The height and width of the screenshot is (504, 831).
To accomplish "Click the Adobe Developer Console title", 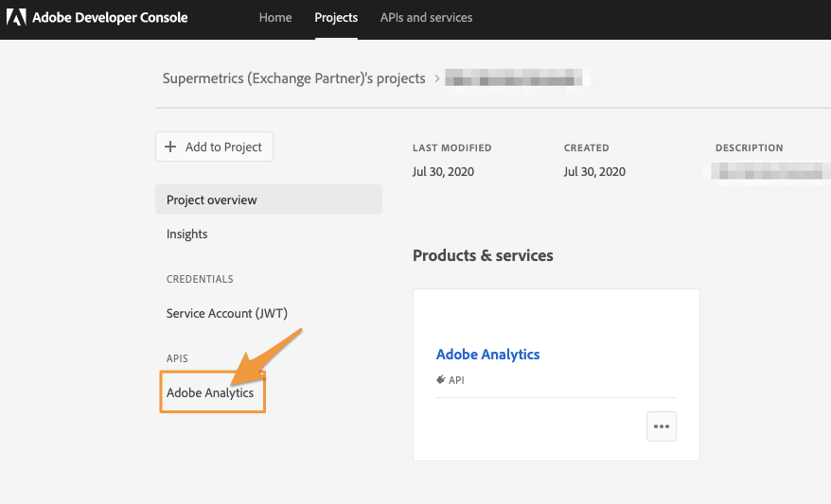I will point(110,18).
